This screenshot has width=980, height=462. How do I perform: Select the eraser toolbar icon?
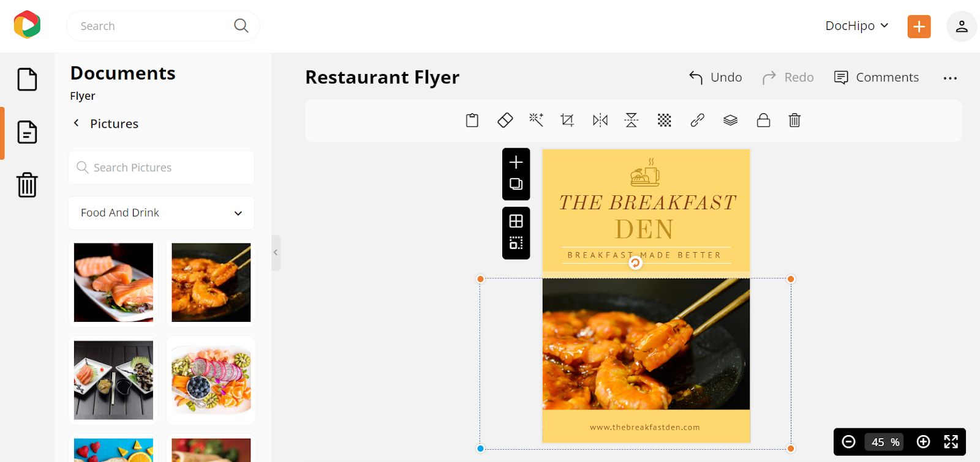(x=505, y=121)
